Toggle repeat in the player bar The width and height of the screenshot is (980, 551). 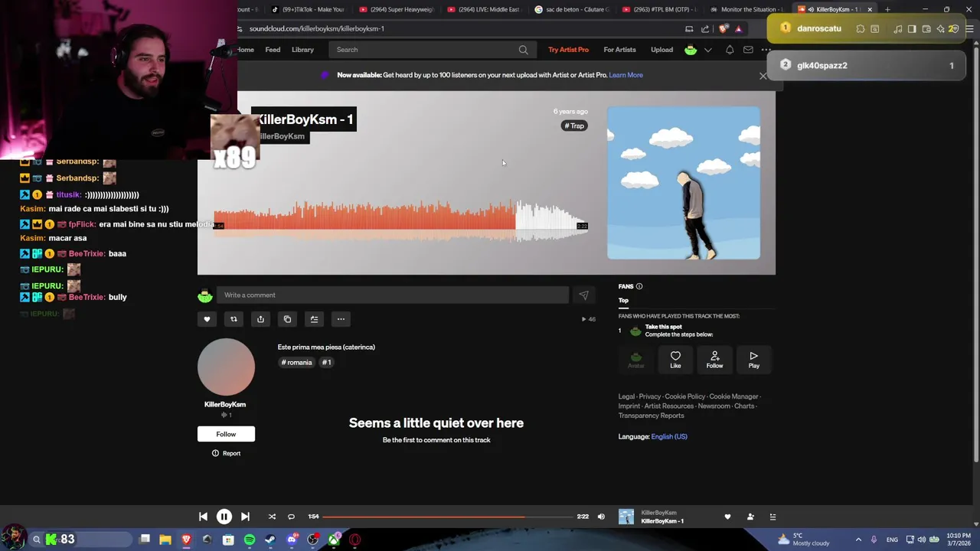[291, 517]
